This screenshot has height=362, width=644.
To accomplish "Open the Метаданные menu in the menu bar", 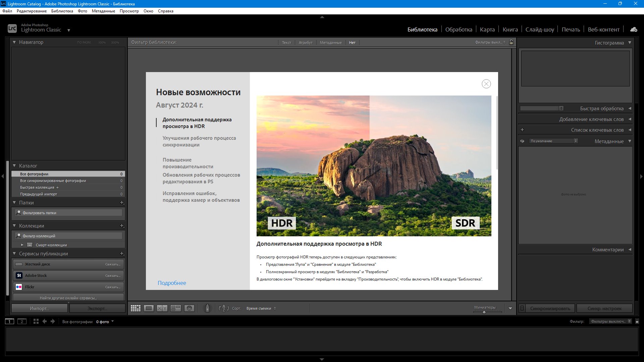I will [103, 11].
